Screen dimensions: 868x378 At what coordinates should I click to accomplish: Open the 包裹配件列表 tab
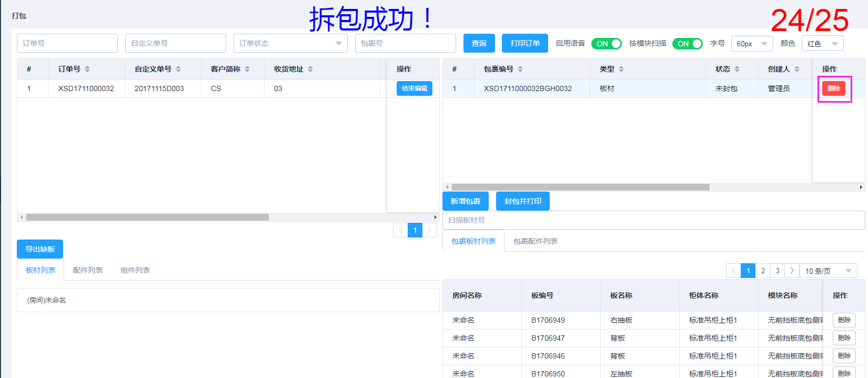click(536, 241)
